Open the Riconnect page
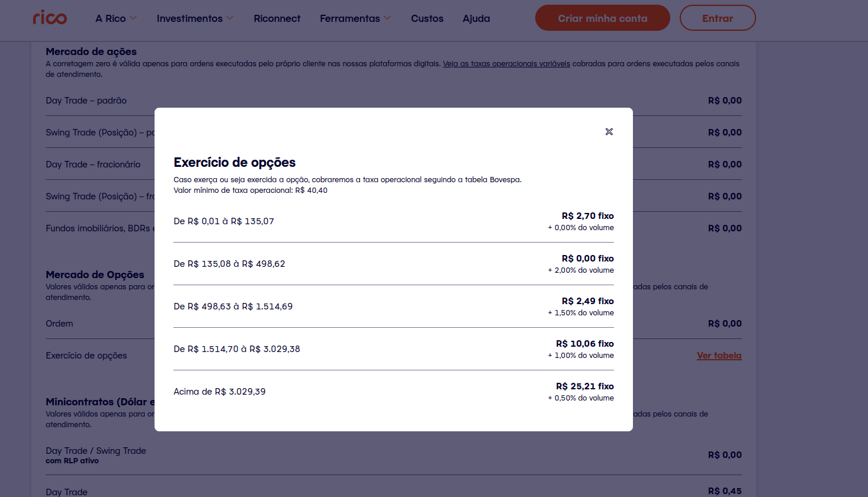Image resolution: width=868 pixels, height=497 pixels. point(277,18)
